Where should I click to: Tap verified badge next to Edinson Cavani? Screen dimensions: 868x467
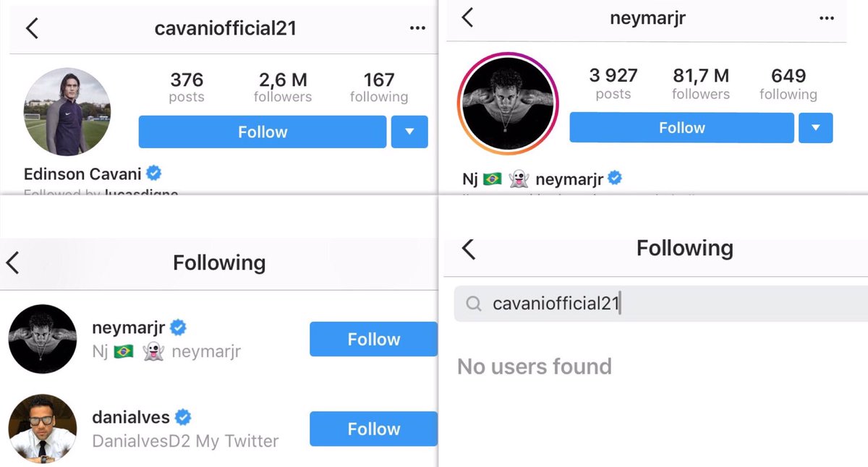(x=154, y=173)
